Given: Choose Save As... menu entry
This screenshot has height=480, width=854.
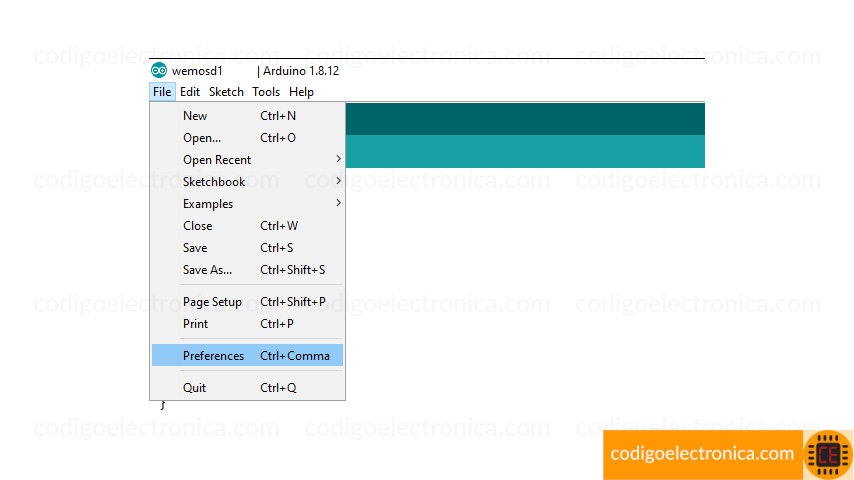Looking at the screenshot, I should point(247,270).
